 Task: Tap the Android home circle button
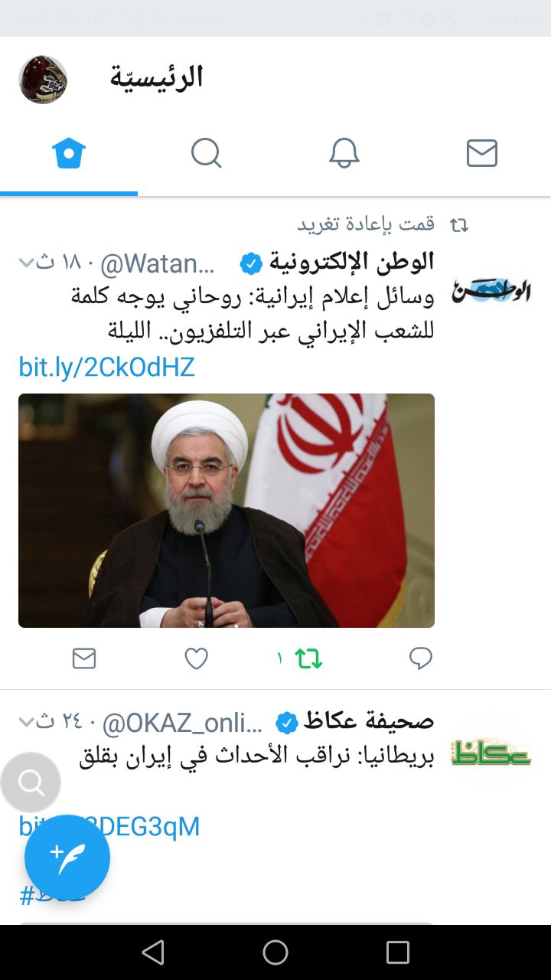click(275, 952)
